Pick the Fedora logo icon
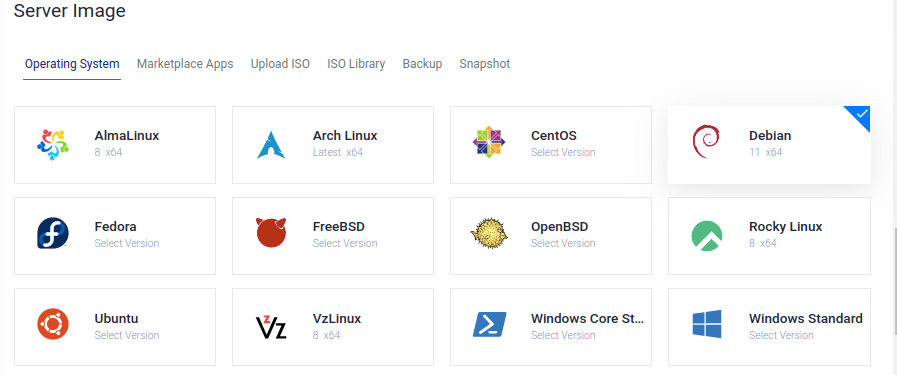Image resolution: width=897 pixels, height=375 pixels. pos(53,234)
